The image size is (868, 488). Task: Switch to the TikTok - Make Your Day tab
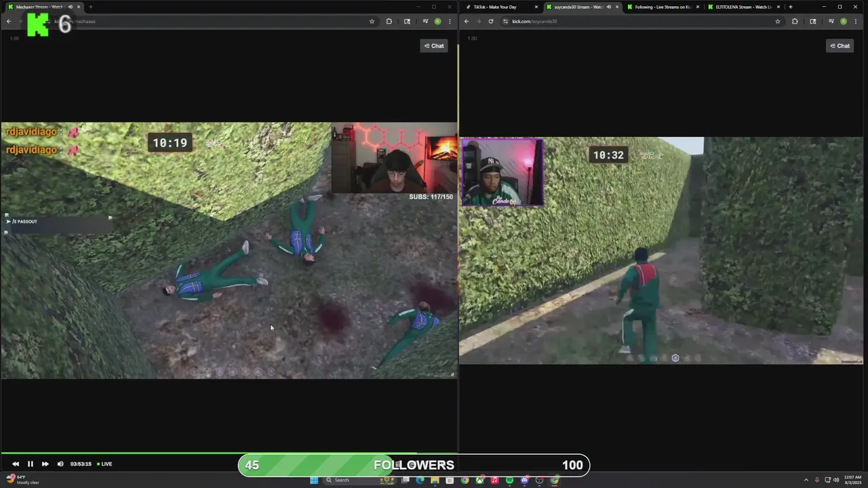point(502,7)
